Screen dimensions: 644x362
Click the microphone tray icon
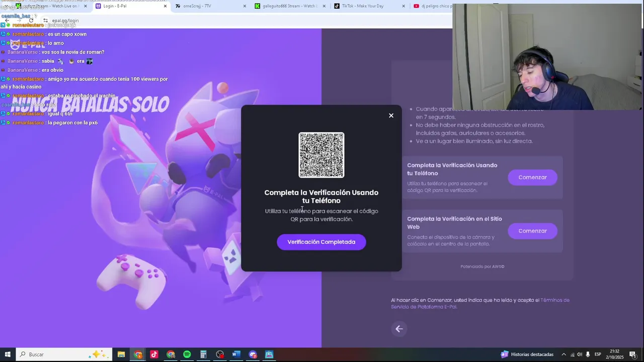588,354
